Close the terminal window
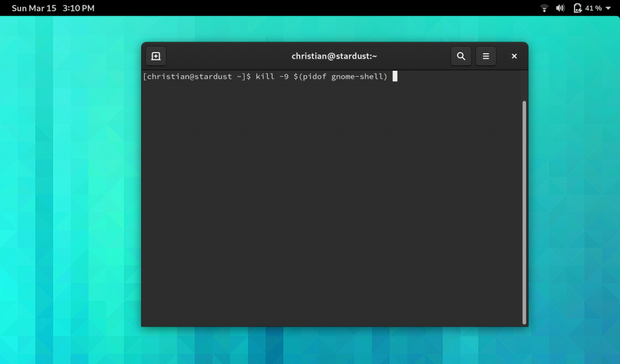Viewport: 620px width, 364px height. point(514,56)
